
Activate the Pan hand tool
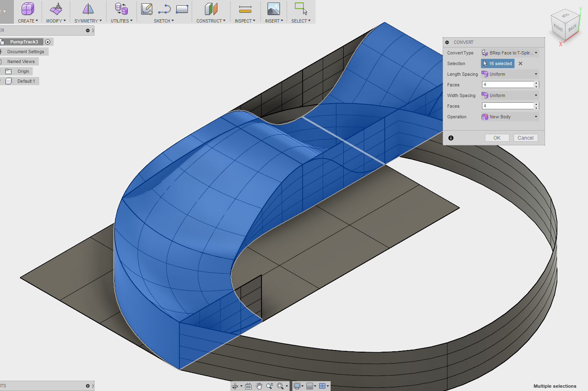point(259,386)
